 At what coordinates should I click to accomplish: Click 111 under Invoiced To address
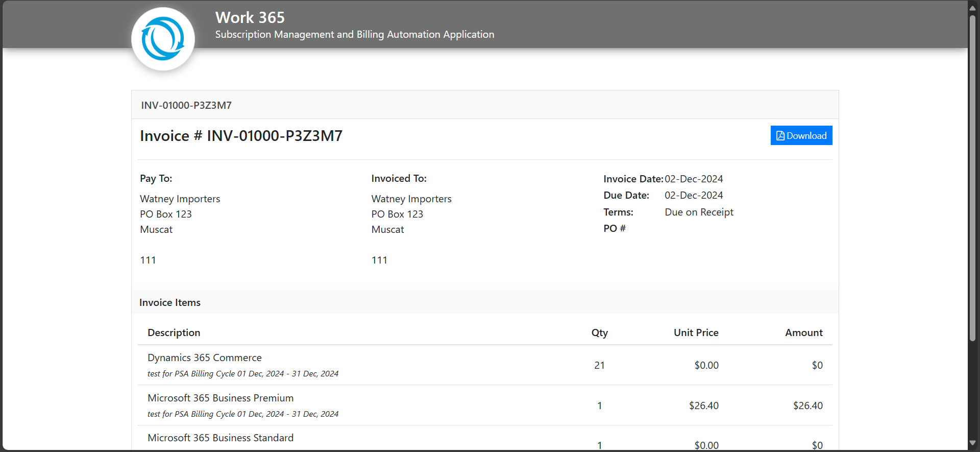click(379, 260)
